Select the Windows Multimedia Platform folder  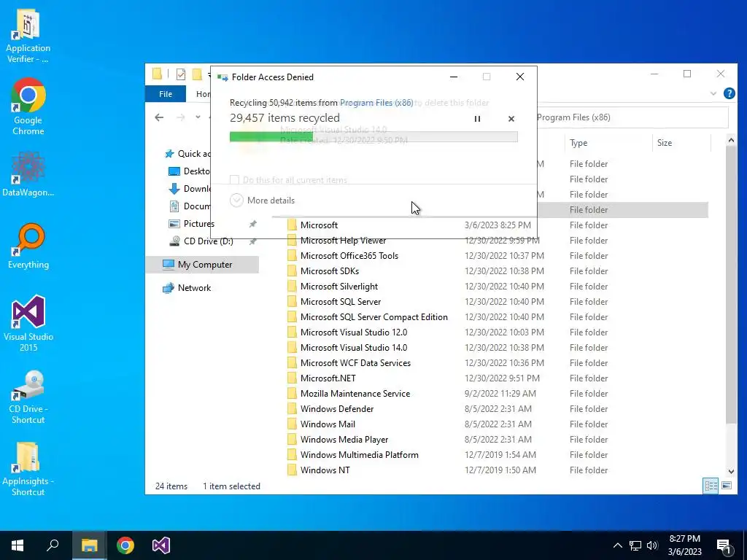[x=359, y=455]
